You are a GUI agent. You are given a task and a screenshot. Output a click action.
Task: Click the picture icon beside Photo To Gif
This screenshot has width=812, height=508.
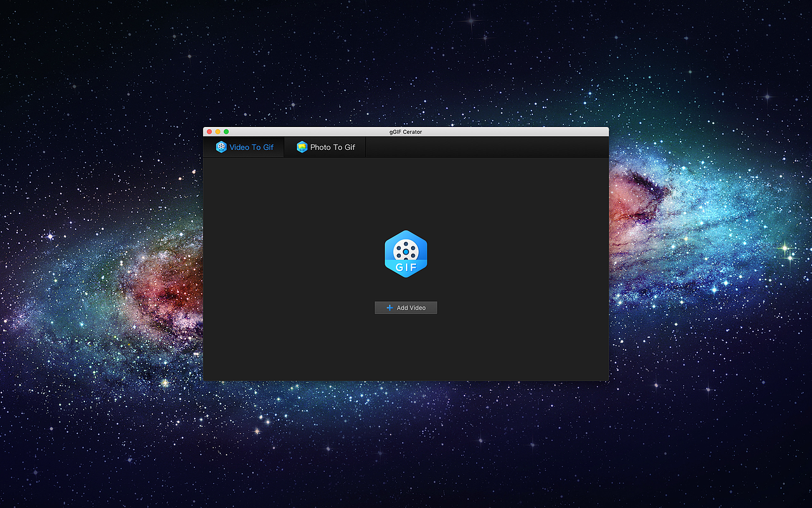click(302, 147)
